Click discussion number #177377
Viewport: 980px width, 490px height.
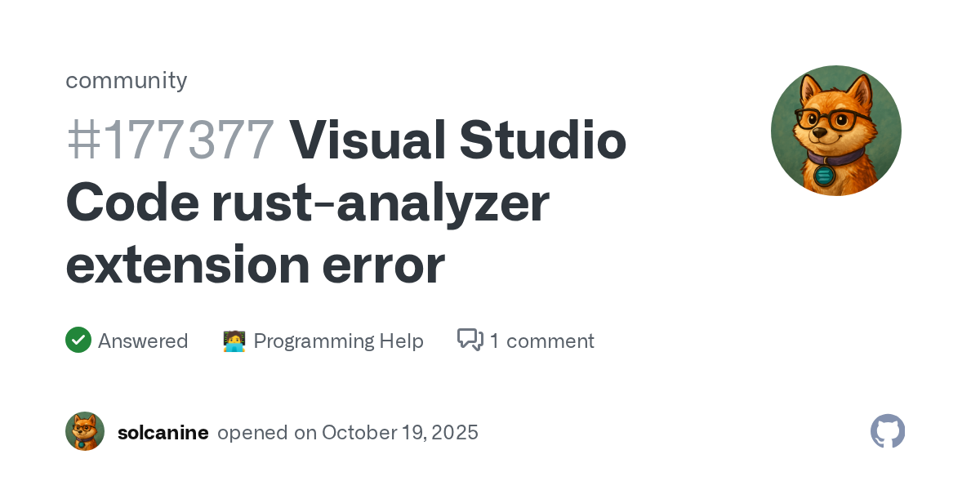(x=170, y=140)
